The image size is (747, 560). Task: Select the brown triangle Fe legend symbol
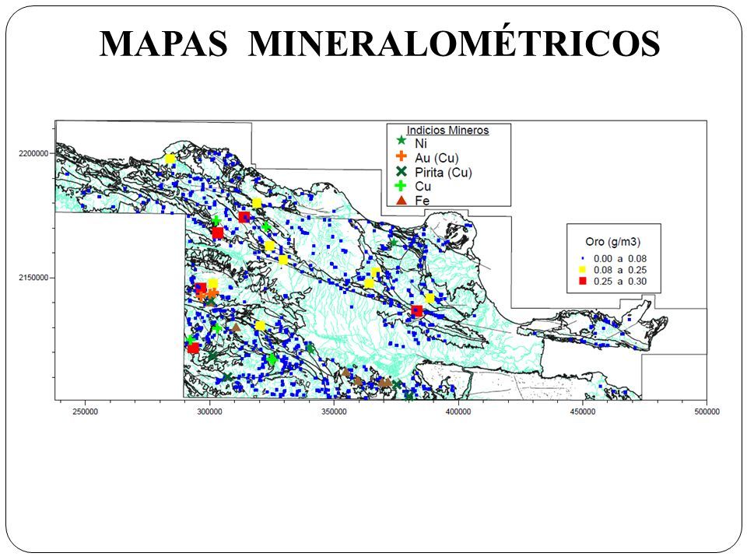point(402,200)
